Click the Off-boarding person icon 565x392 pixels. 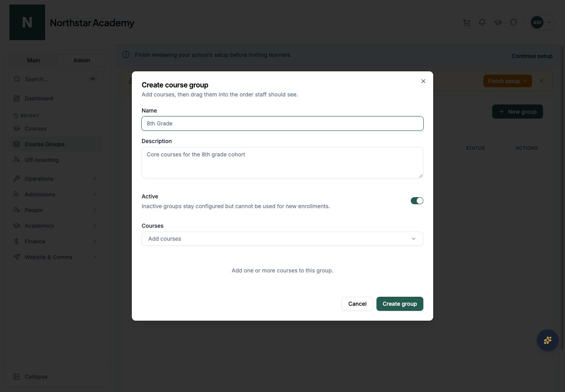16,160
